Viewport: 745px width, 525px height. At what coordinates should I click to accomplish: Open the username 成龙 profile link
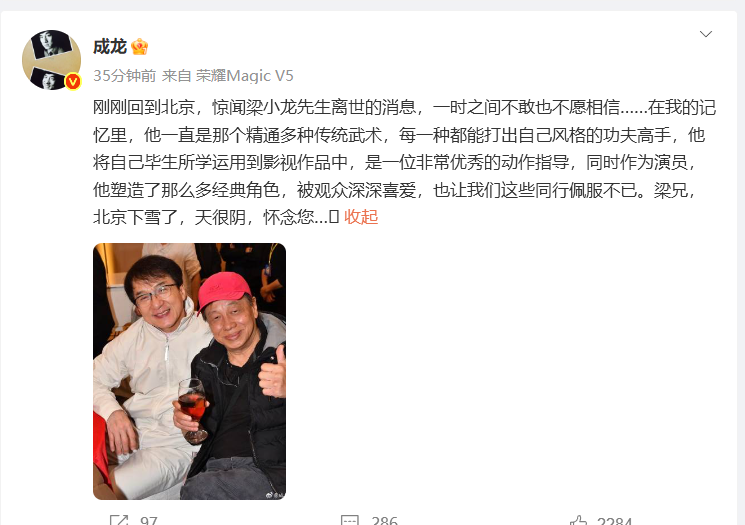click(x=110, y=47)
